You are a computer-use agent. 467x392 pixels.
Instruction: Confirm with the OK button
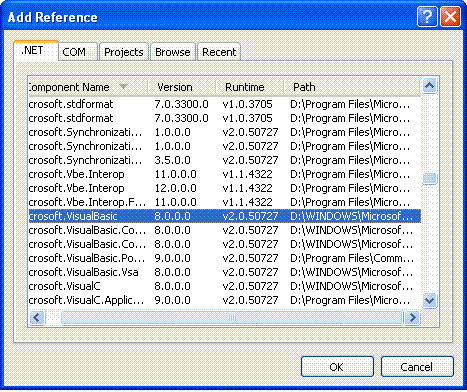pos(337,367)
